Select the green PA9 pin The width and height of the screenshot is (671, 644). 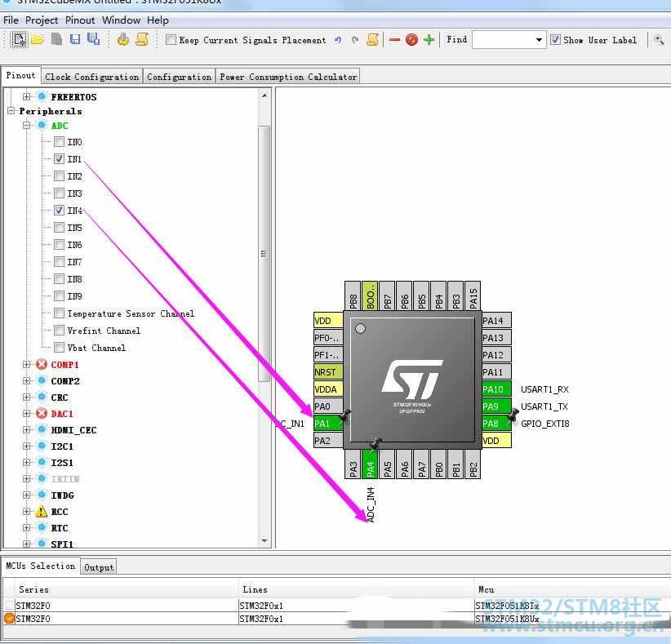(x=496, y=406)
